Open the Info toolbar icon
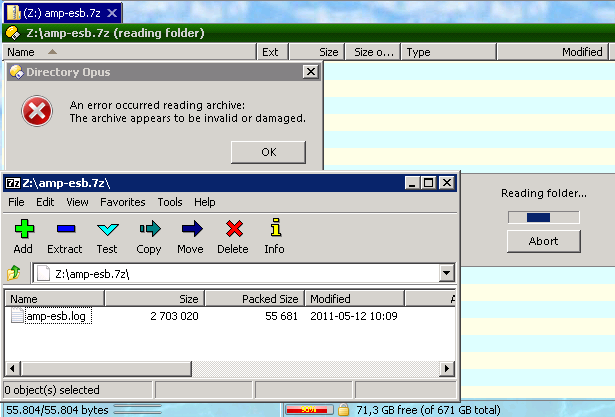Image resolution: width=615 pixels, height=417 pixels. [276, 228]
